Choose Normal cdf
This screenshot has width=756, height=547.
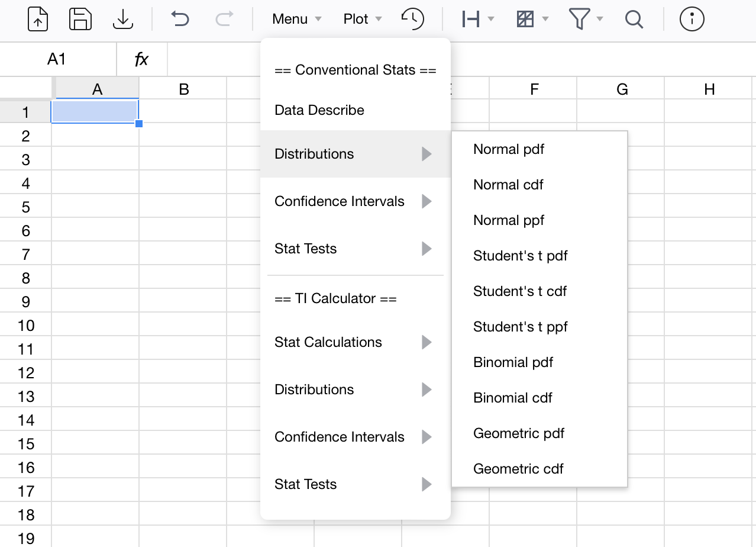[539, 185]
